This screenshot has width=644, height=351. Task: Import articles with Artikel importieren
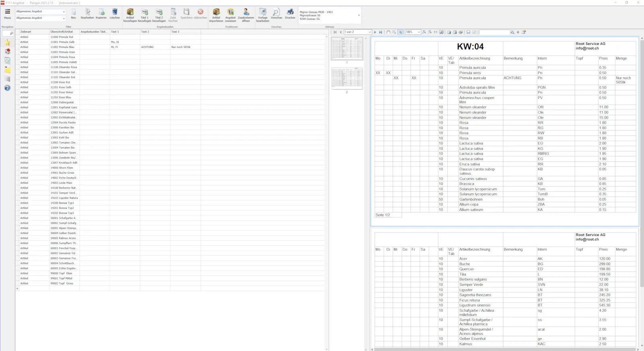click(216, 15)
